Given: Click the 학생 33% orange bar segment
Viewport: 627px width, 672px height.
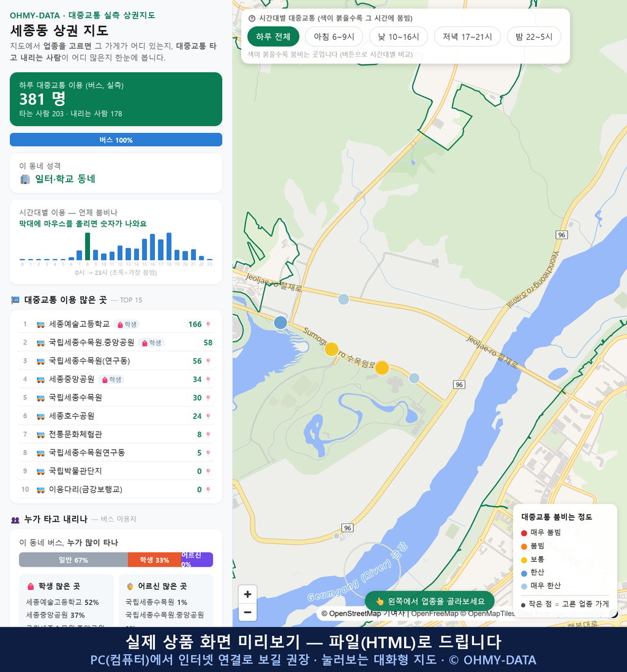Looking at the screenshot, I should [154, 560].
